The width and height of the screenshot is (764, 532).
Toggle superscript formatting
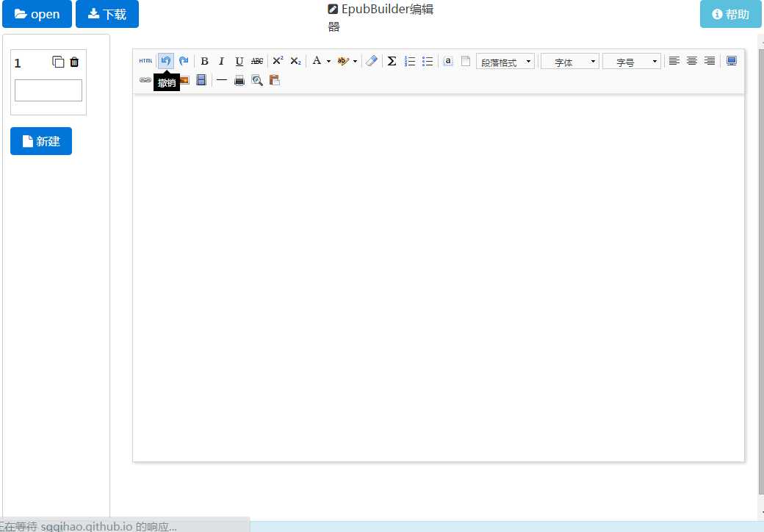(x=278, y=61)
